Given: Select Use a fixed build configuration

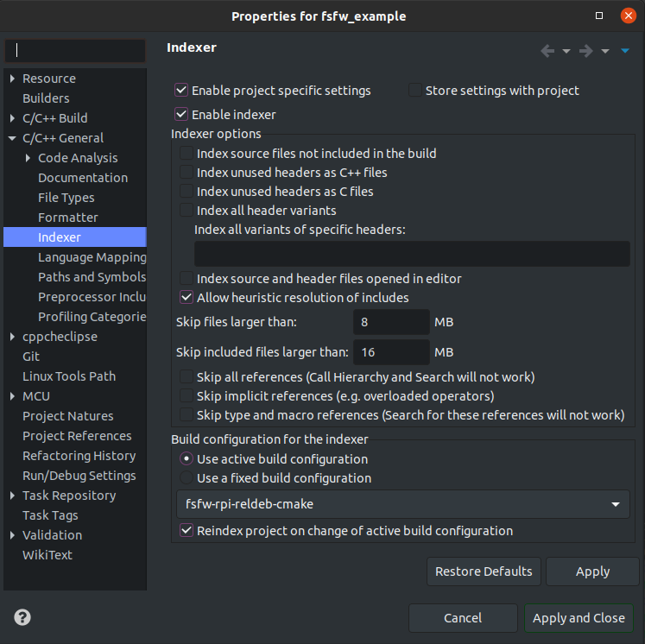Looking at the screenshot, I should (187, 478).
